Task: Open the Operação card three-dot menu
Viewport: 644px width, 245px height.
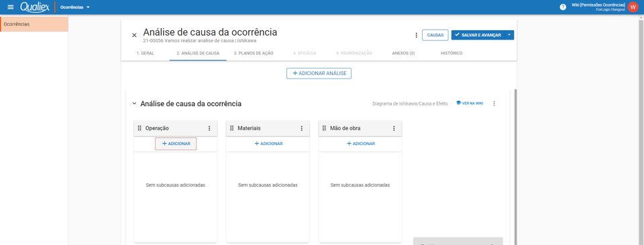Action: (209, 128)
